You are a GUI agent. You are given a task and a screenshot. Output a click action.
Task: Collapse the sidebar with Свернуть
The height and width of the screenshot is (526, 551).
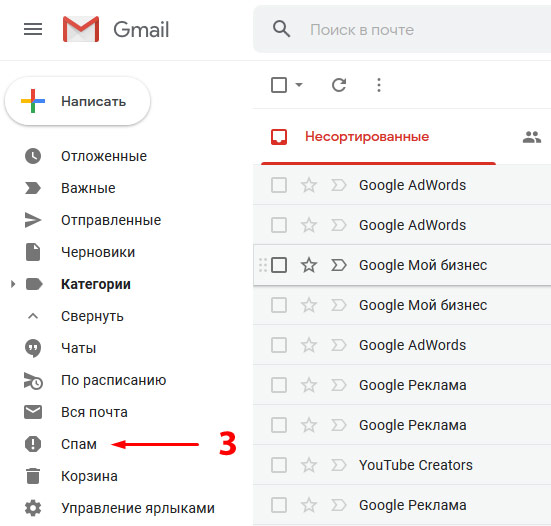[x=92, y=316]
